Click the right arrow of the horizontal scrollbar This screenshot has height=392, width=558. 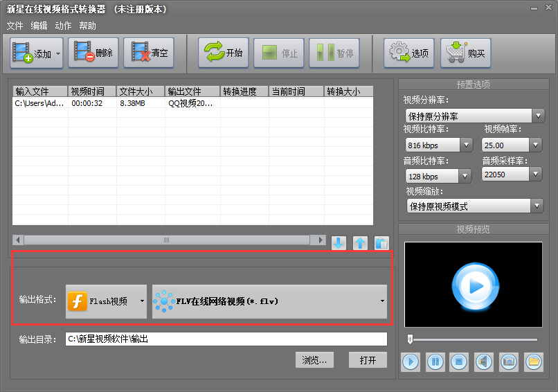pos(320,240)
